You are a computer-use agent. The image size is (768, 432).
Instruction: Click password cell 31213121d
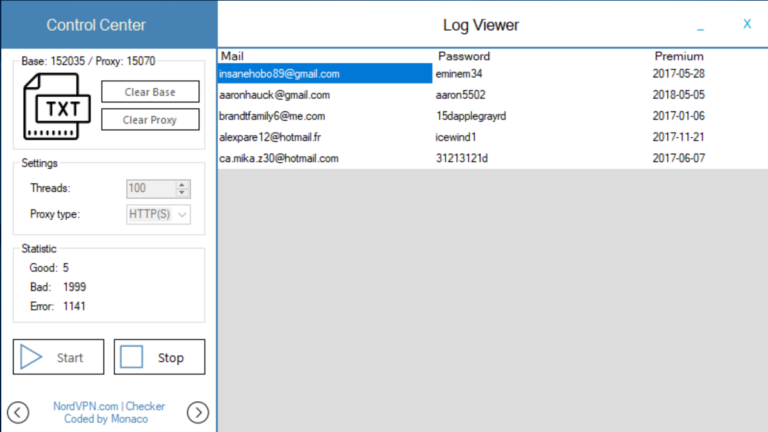tap(462, 158)
